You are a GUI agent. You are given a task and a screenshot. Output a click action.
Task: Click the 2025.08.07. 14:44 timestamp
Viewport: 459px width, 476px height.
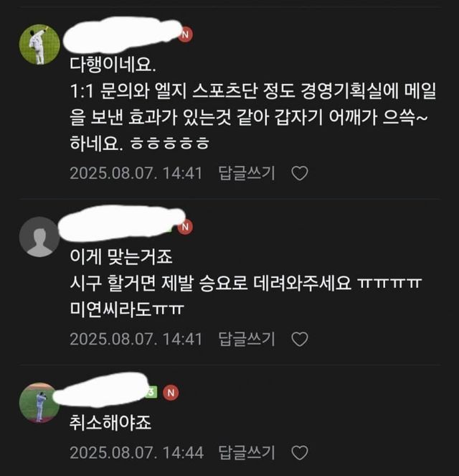[136, 452]
